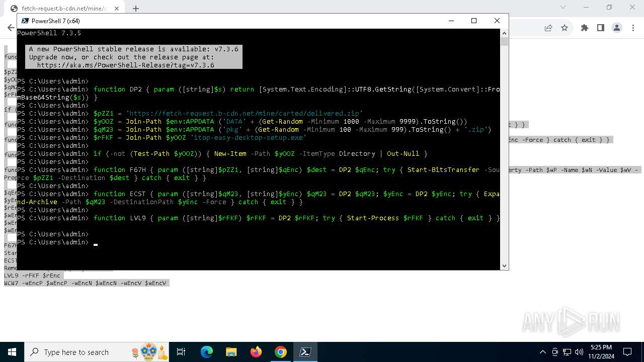Image resolution: width=644 pixels, height=362 pixels.
Task: Click the taskbar search box
Action: [x=97, y=352]
